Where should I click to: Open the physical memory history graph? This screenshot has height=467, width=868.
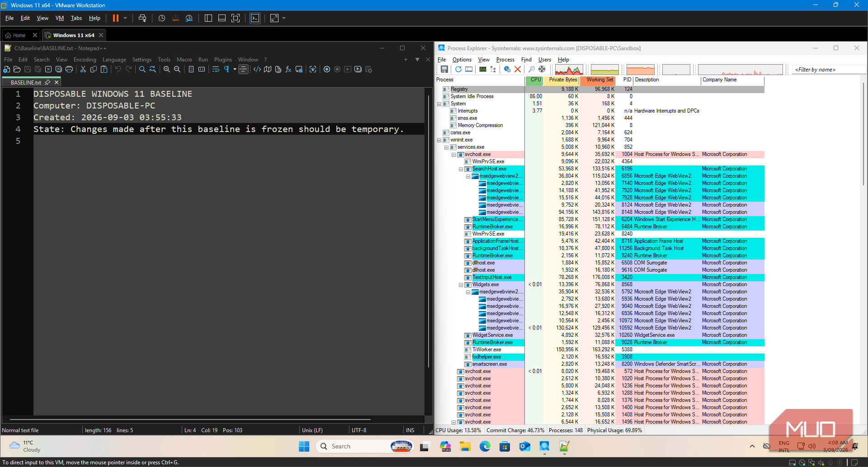[640, 70]
